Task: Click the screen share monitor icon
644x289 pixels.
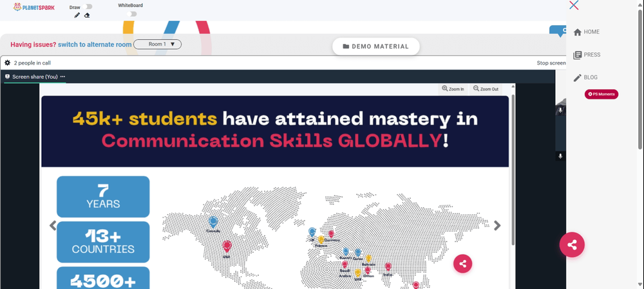Action: pos(7,77)
